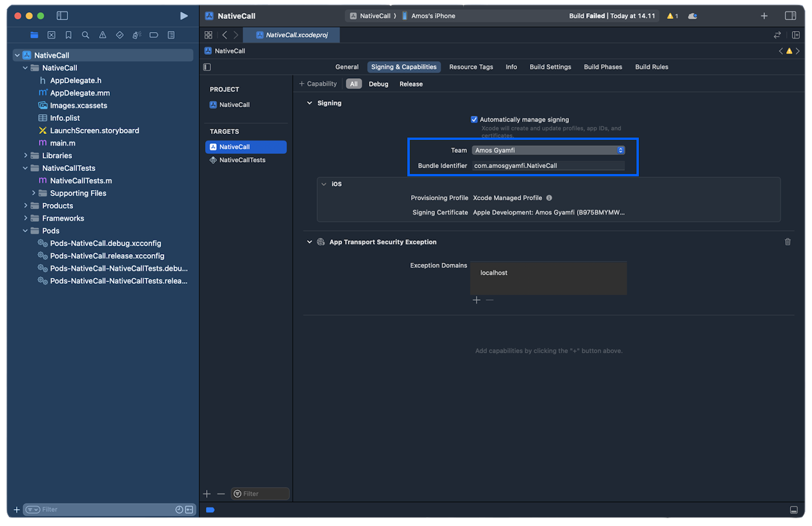Open the Debug navigator icon
Image resolution: width=812 pixels, height=526 pixels.
click(x=137, y=35)
